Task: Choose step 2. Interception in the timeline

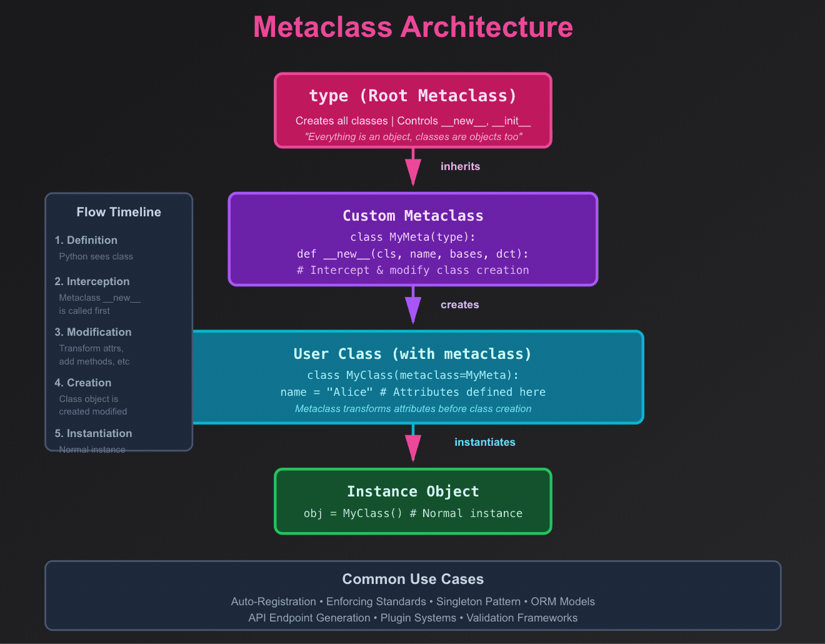Action: coord(92,281)
